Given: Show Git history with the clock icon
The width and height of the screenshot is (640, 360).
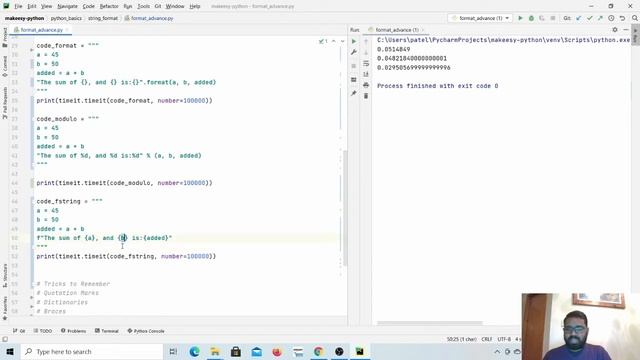Looking at the screenshot, I should pos(611,18).
